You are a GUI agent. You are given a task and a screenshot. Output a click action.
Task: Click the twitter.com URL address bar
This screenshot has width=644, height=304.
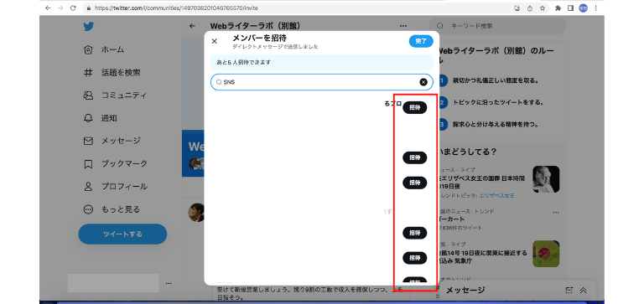pyautogui.click(x=176, y=8)
